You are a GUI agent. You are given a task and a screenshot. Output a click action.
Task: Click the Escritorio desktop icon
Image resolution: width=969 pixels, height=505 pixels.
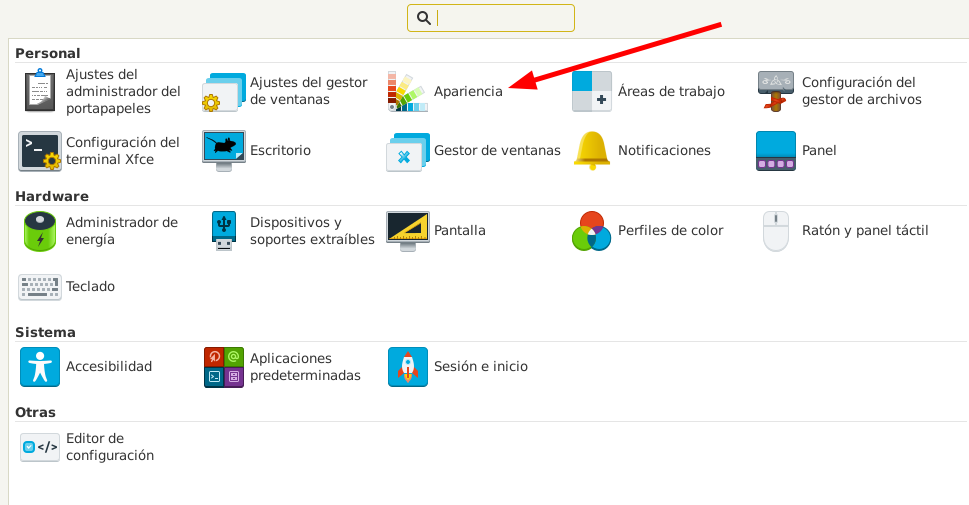click(223, 151)
